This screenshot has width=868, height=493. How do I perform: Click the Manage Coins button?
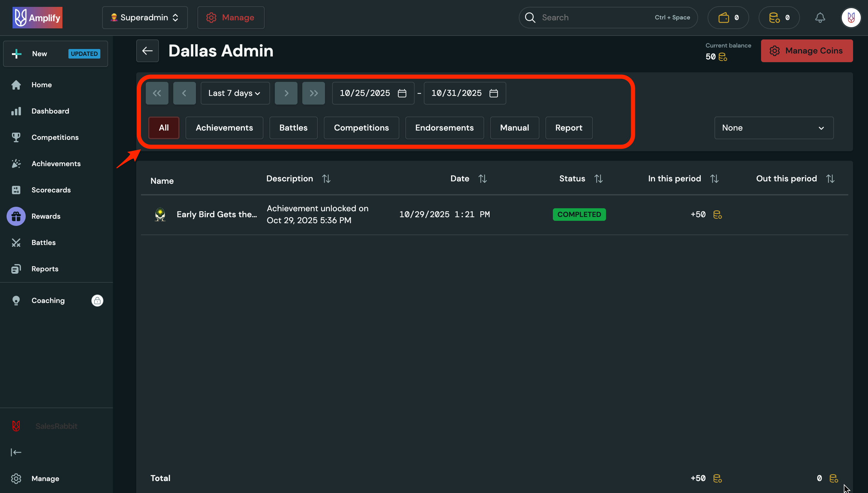coord(807,50)
